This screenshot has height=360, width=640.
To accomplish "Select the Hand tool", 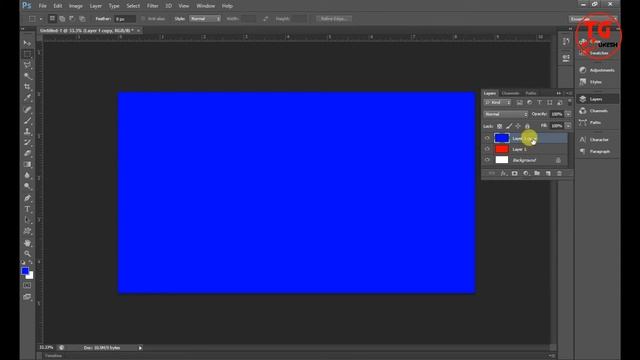I will click(27, 243).
